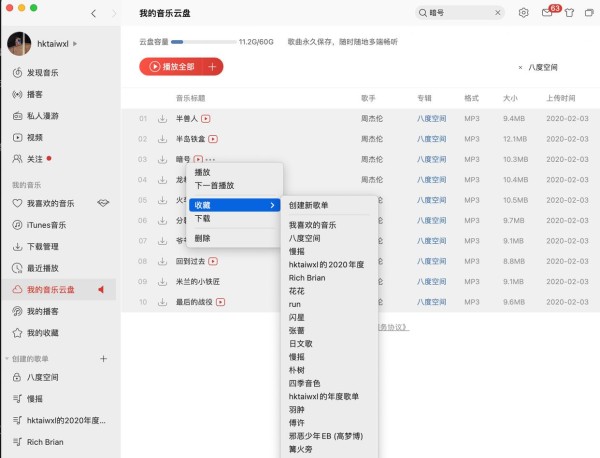The image size is (600, 458).
Task: Sort by 音乐标题 column header
Action: coord(191,98)
